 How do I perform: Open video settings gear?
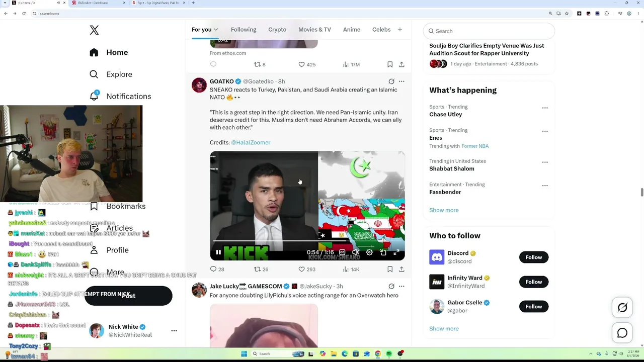pos(369,252)
